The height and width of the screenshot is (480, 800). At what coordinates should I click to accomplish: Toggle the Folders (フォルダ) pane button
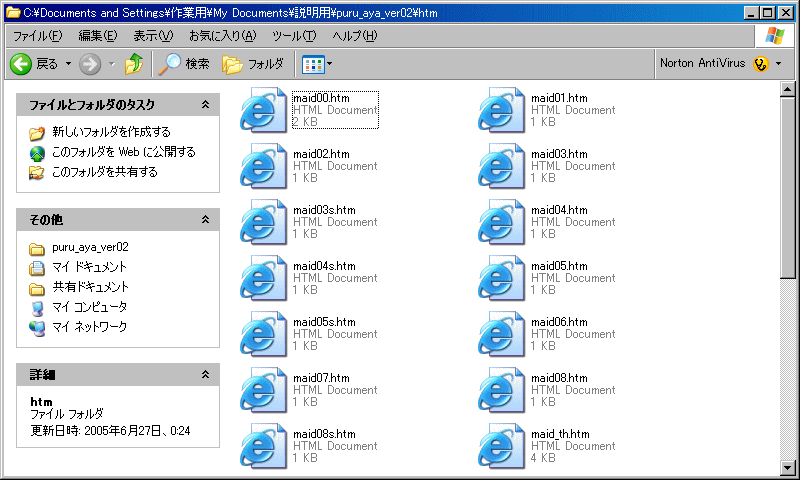(253, 64)
